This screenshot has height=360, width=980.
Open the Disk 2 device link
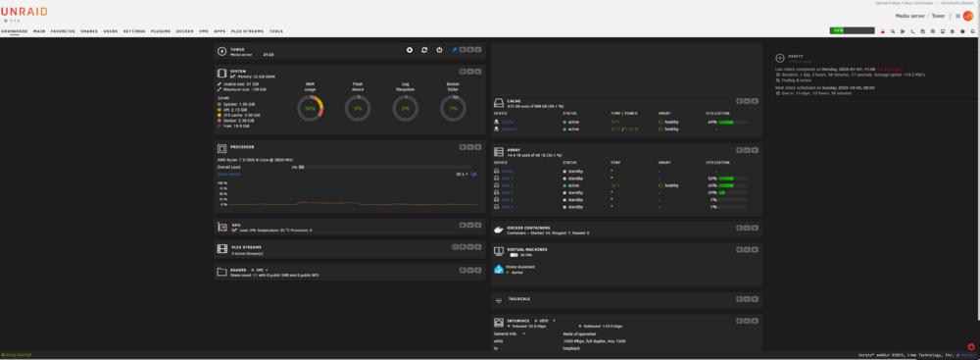point(508,185)
